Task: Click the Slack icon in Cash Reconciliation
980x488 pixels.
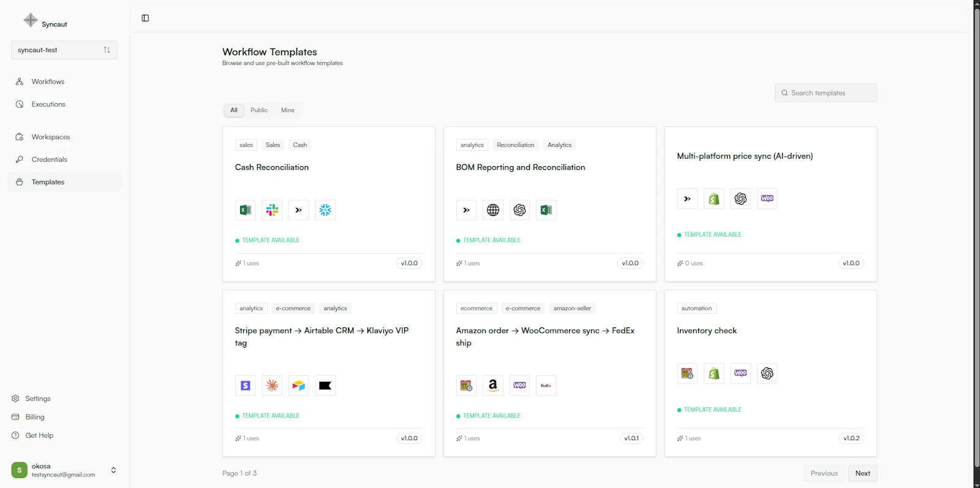Action: (x=272, y=210)
